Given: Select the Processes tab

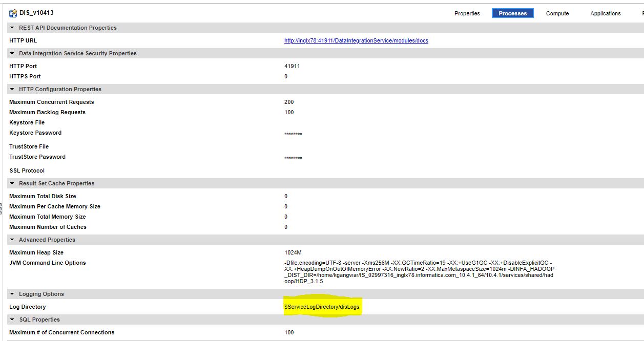Looking at the screenshot, I should point(513,13).
